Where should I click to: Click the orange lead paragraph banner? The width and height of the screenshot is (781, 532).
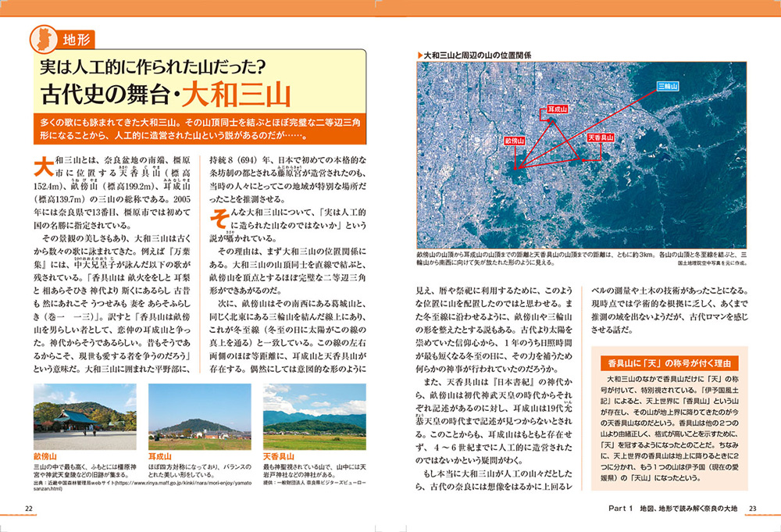200,129
